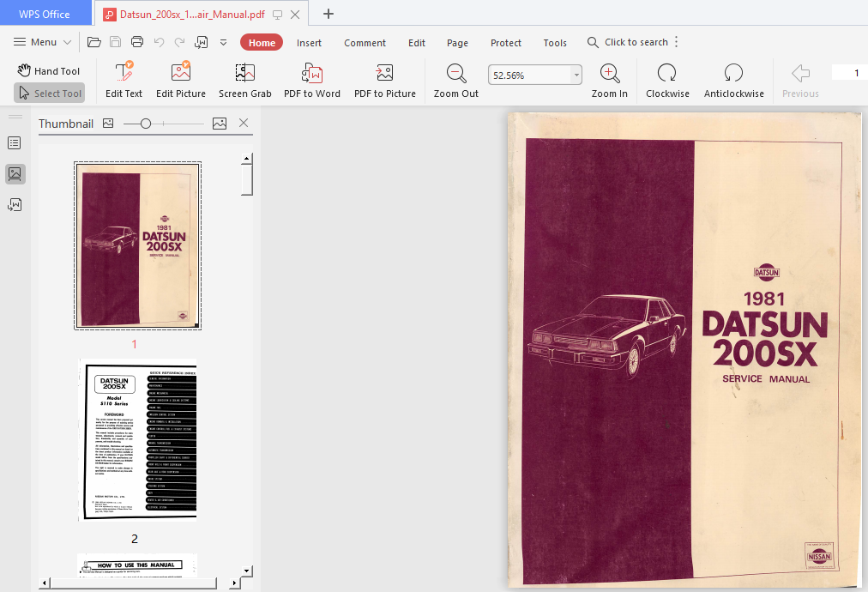The height and width of the screenshot is (592, 868).
Task: Activate the Select Tool
Action: pyautogui.click(x=50, y=93)
